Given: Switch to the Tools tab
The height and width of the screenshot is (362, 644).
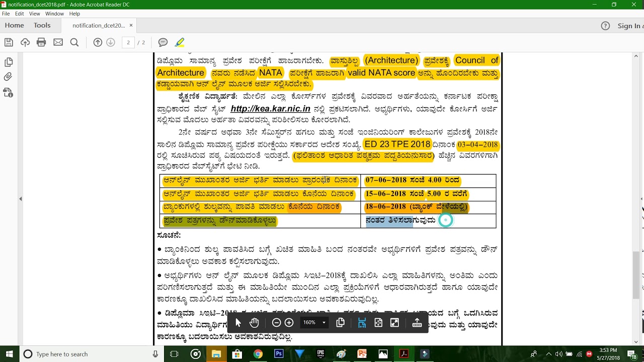Looking at the screenshot, I should (x=42, y=25).
